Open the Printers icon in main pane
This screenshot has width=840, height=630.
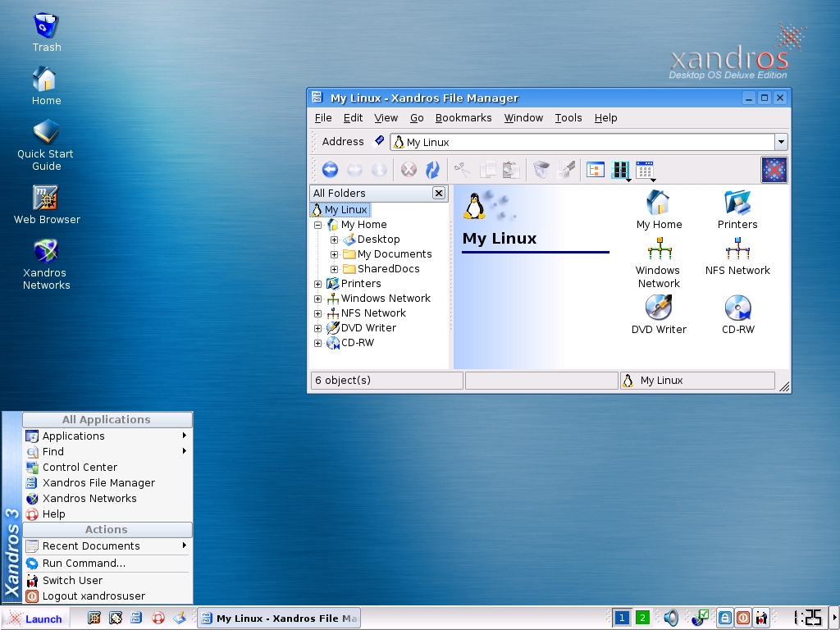click(737, 203)
